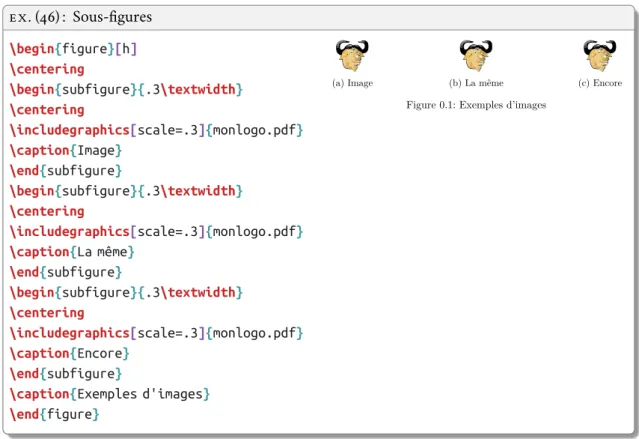This screenshot has width=639, height=439.
Task: Click \includegraphics line directly above \caption{Image}
Action: click(x=156, y=130)
